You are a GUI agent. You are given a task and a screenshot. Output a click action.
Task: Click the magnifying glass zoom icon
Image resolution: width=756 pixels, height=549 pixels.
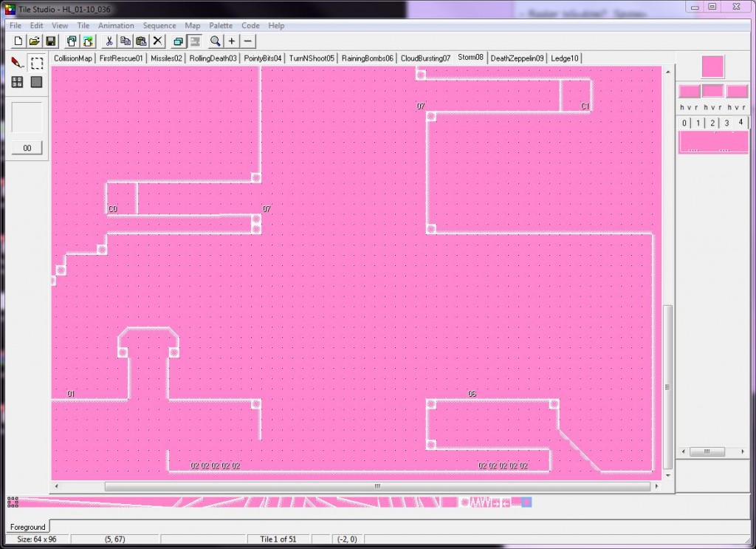coord(216,41)
